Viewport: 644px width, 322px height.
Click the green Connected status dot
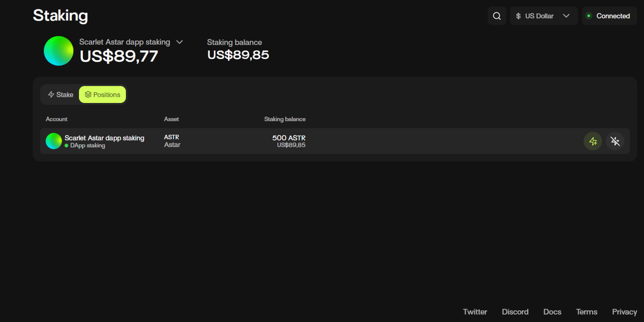coord(589,16)
